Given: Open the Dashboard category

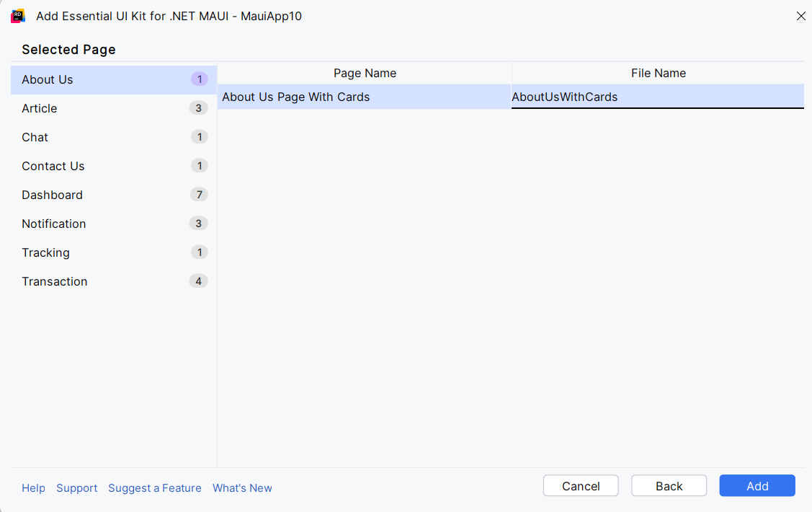Looking at the screenshot, I should (113, 195).
